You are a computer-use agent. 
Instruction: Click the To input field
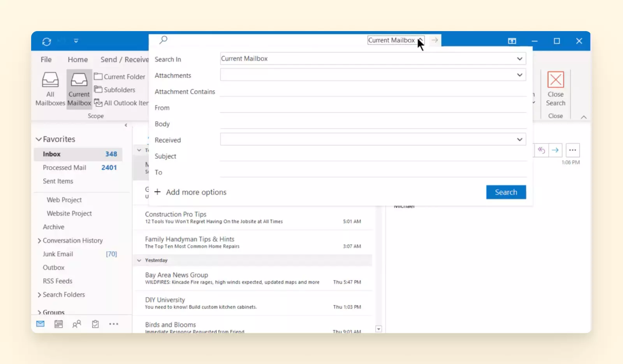pyautogui.click(x=373, y=172)
